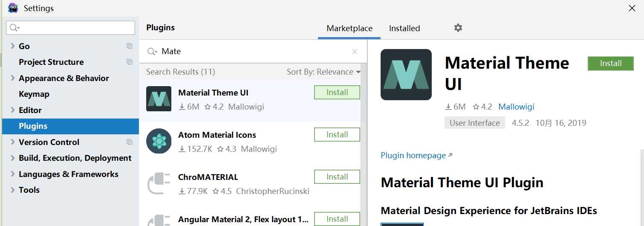
Task: Open the Plugin homepage link
Action: click(x=416, y=155)
